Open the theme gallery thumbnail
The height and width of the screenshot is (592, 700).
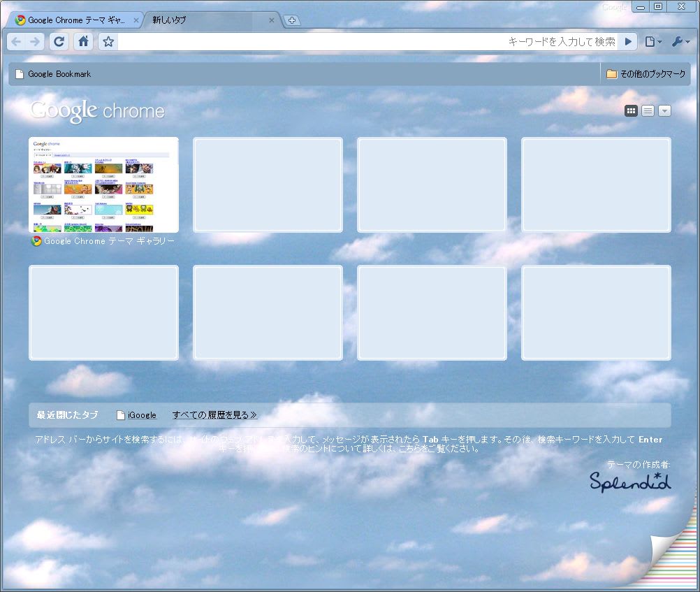point(103,185)
